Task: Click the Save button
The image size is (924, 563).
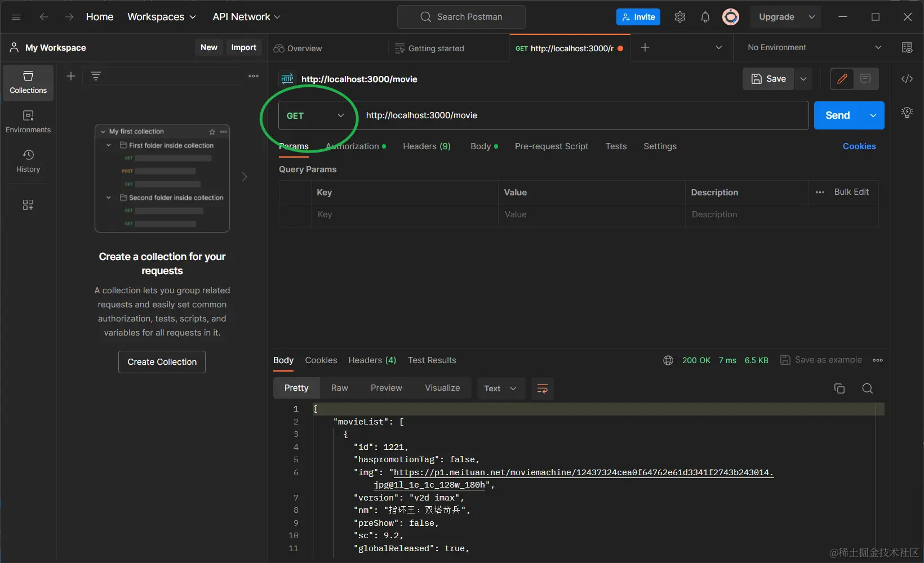Action: pos(768,79)
